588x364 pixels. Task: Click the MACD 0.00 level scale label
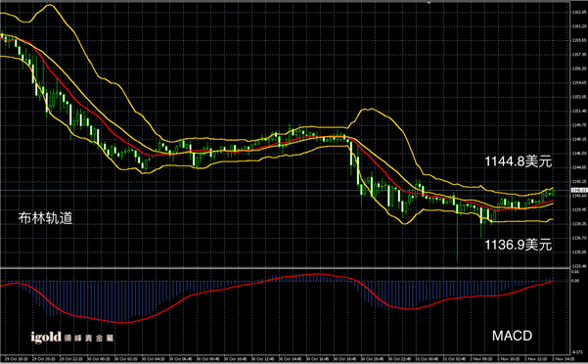coord(575,281)
